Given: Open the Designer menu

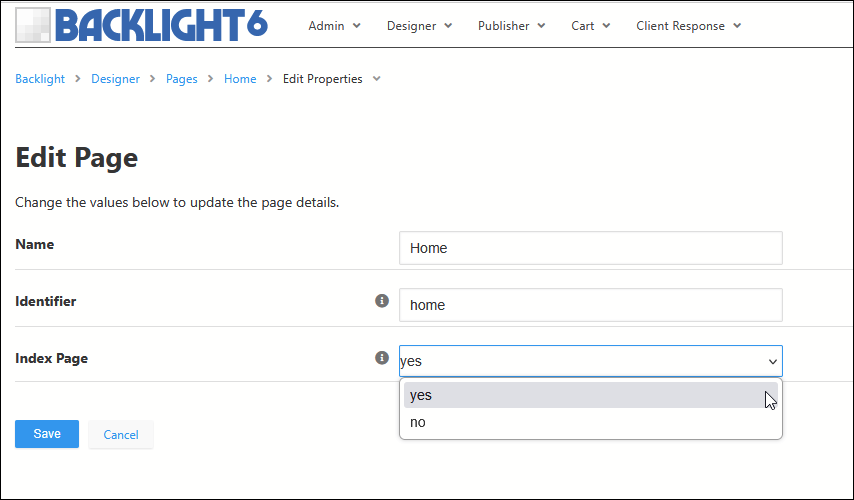Looking at the screenshot, I should tap(419, 26).
